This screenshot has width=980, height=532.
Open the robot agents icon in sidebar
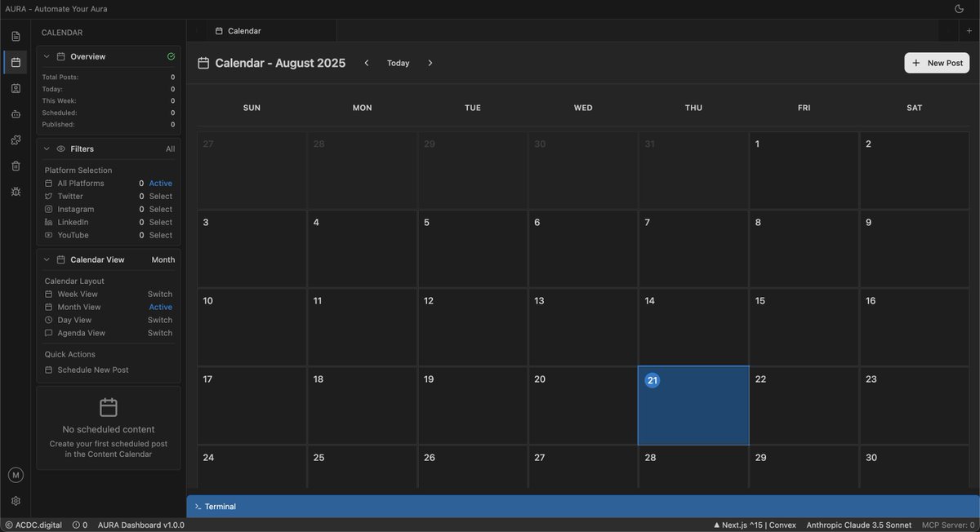coord(16,114)
